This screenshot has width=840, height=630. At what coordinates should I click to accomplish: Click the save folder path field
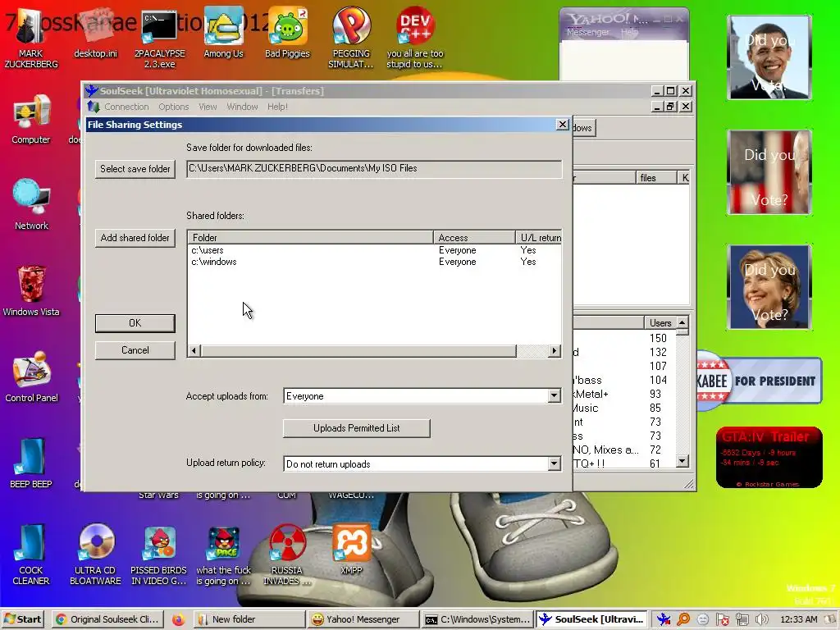tap(374, 169)
